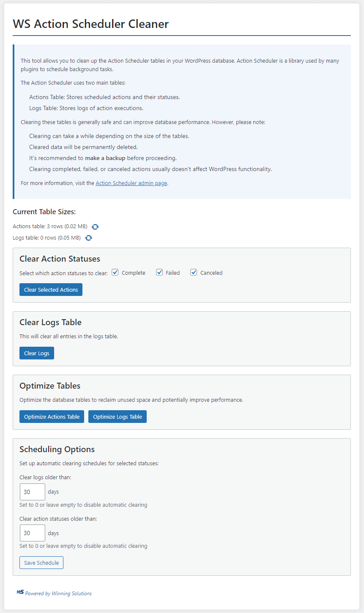Refresh the Logs table size
Viewport: 364px width, 613px height.
88,238
